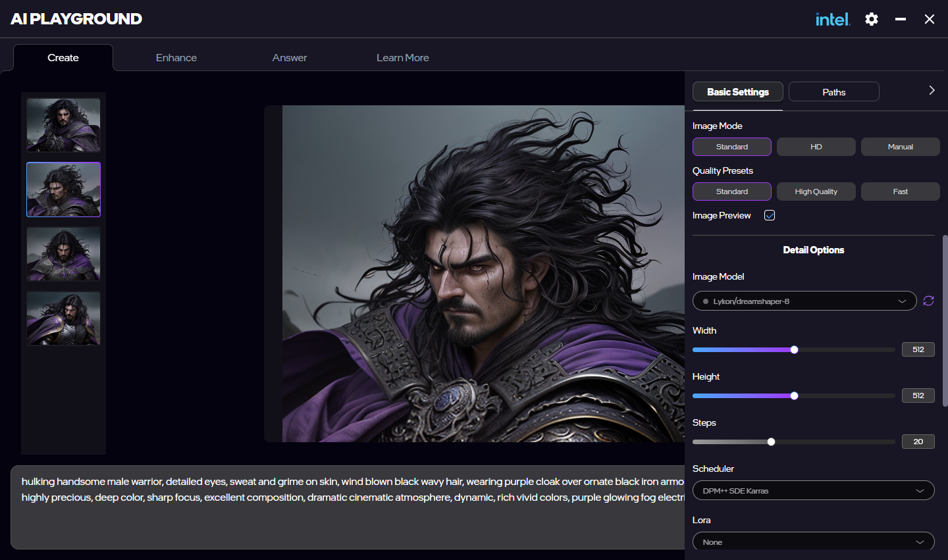Click the refresh image model icon
948x560 pixels.
[928, 301]
